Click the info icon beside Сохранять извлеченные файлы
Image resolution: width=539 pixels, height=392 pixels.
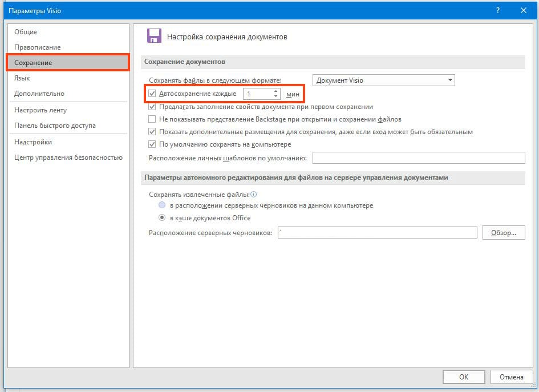(254, 194)
